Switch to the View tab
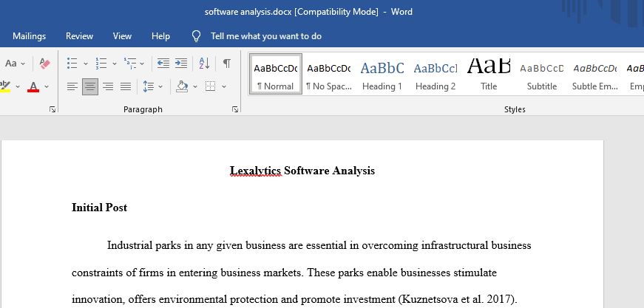Screen dimensions: 644x308 [x=122, y=36]
